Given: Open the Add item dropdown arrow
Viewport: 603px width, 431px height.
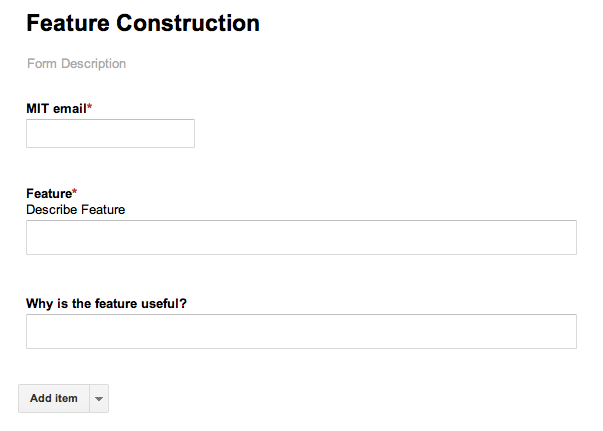Looking at the screenshot, I should pyautogui.click(x=98, y=398).
